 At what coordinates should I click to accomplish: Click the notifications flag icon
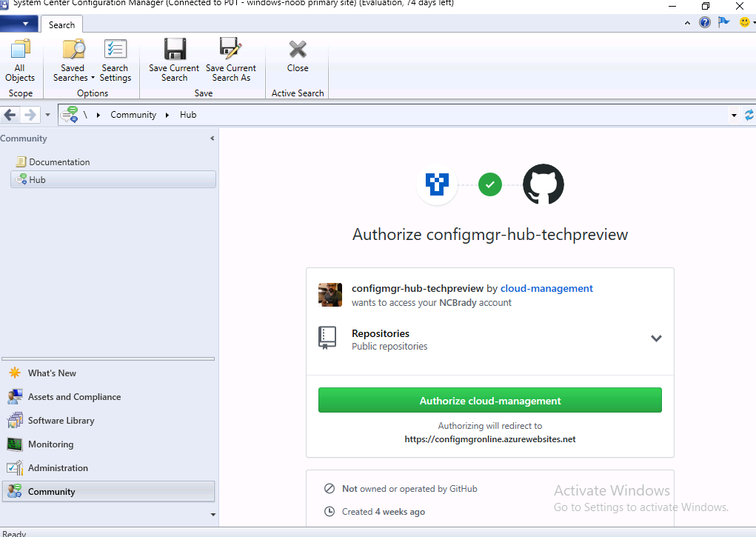723,22
